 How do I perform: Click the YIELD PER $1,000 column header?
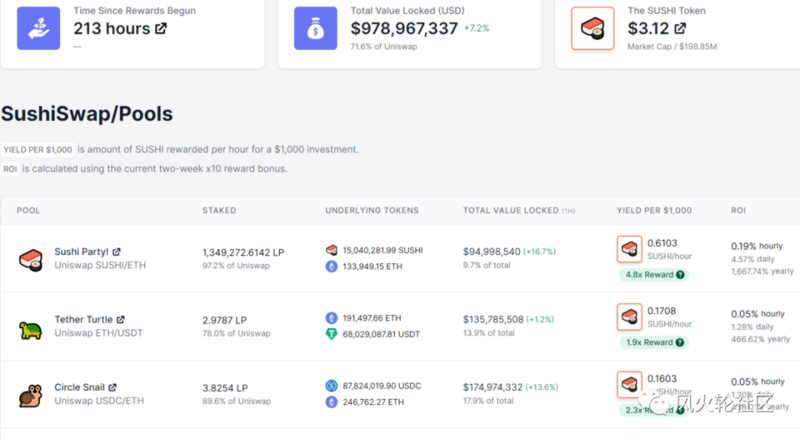(x=654, y=210)
